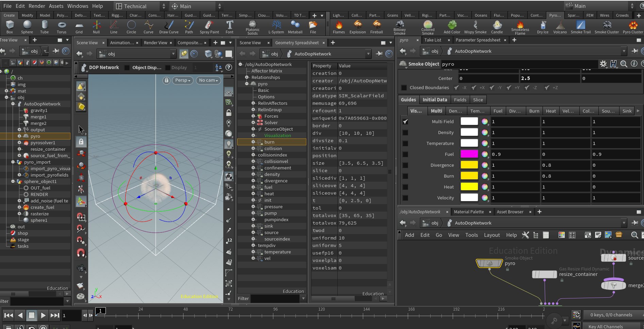Expand the burn field tree node
The image size is (644, 329).
coord(253,142)
